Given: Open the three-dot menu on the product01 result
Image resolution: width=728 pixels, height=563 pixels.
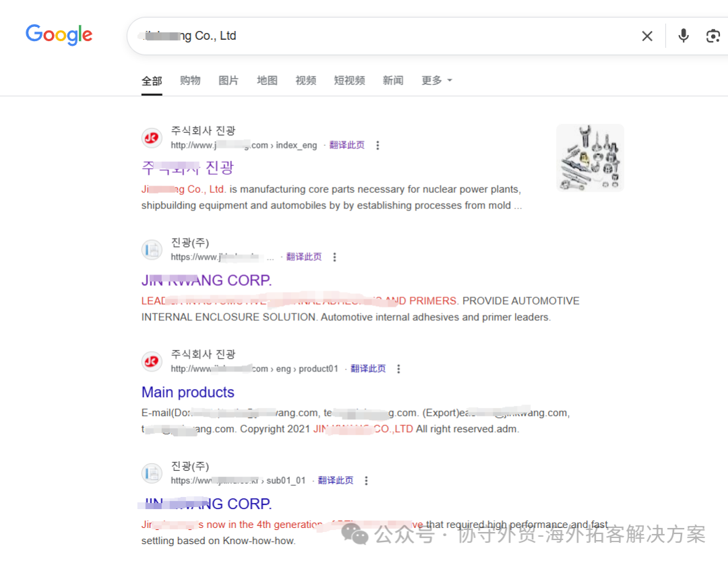Looking at the screenshot, I should (x=398, y=369).
